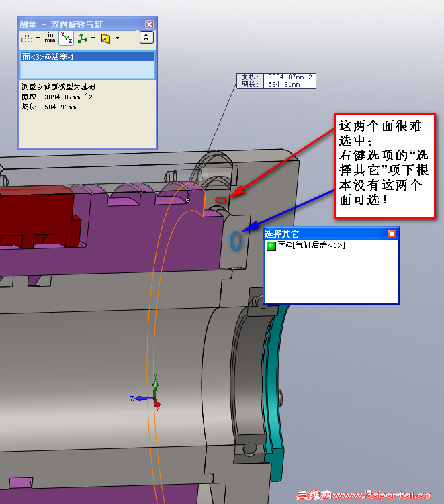Click the 选择其它 title bar
Viewport: 444px width, 504px height.
tap(330, 234)
